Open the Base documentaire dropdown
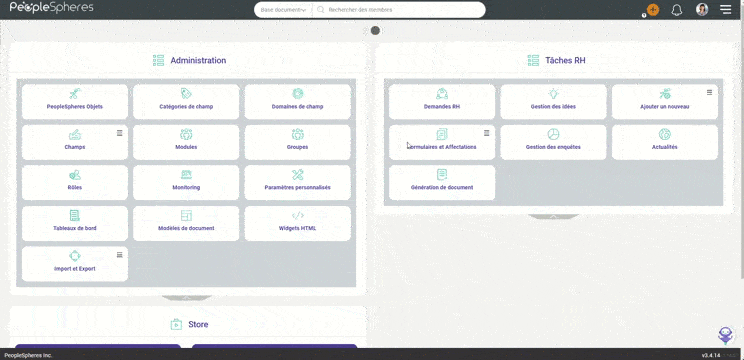This screenshot has width=744, height=360. pos(283,9)
